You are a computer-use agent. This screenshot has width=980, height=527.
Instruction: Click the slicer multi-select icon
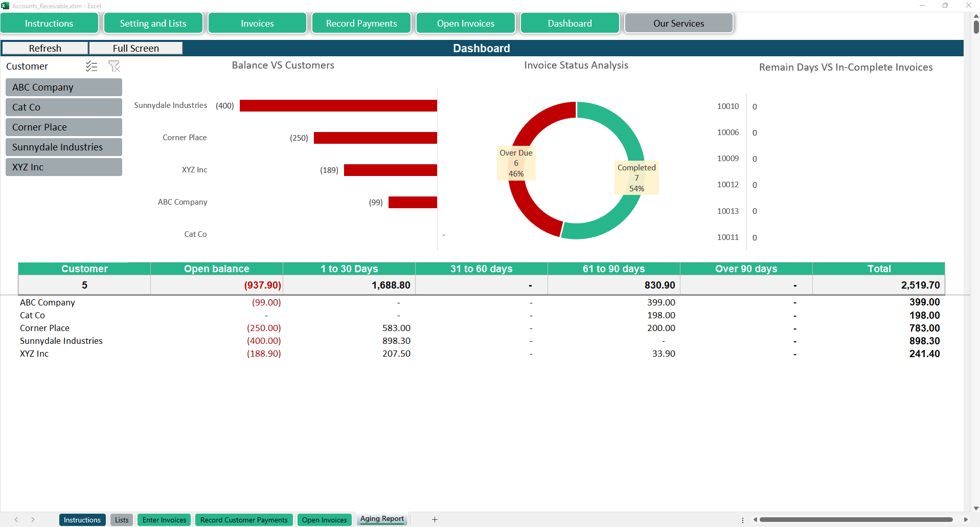pos(92,66)
